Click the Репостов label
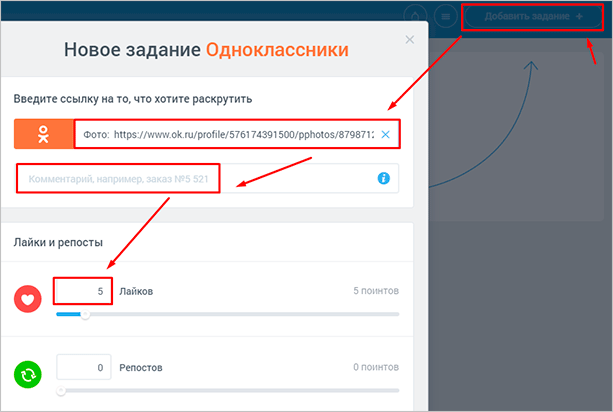The width and height of the screenshot is (613, 412). point(141,368)
